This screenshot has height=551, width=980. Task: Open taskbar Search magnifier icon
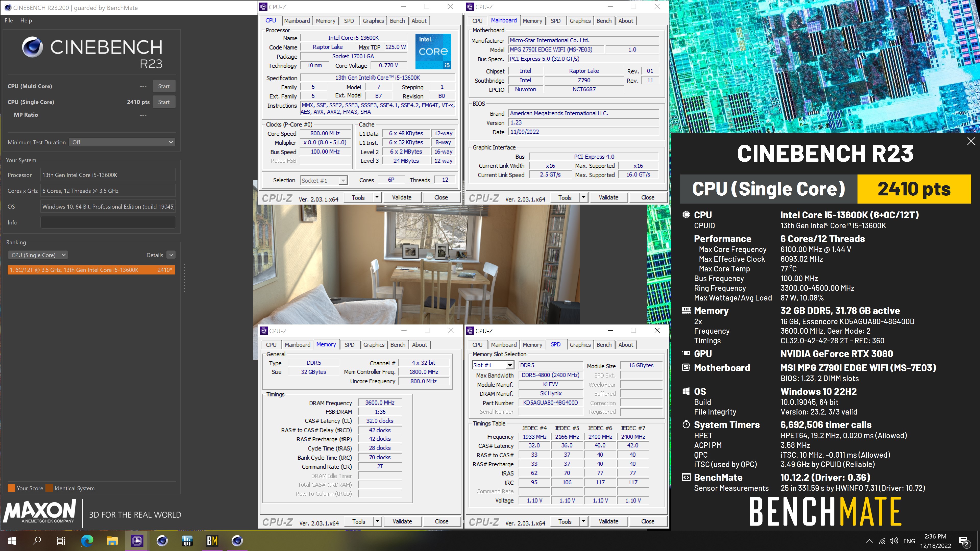coord(37,540)
